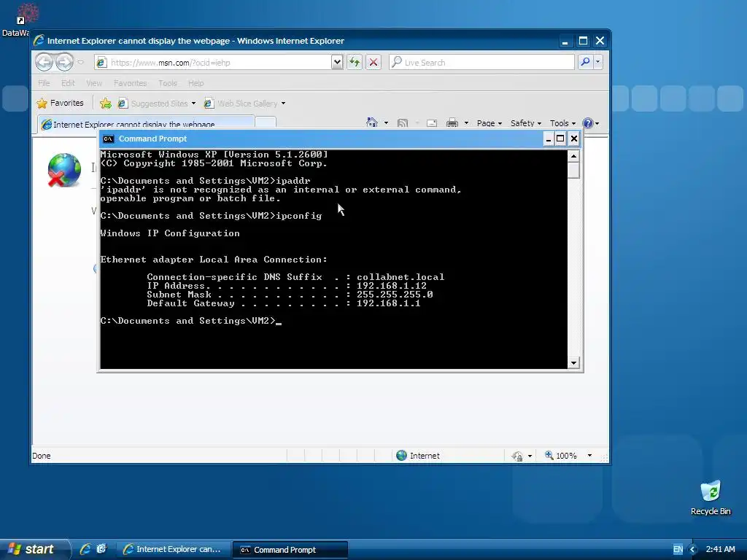Click the Windows Start button
Viewport: 747px width, 560px height.
click(34, 549)
